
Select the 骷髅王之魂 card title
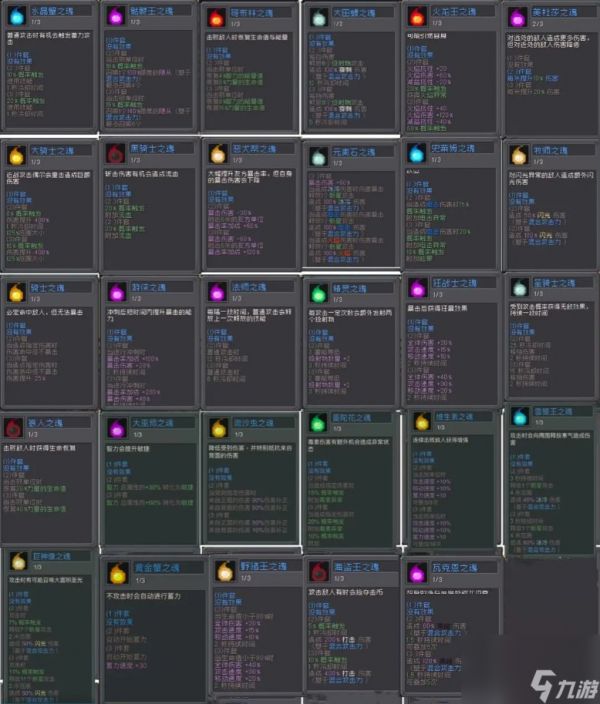click(151, 11)
